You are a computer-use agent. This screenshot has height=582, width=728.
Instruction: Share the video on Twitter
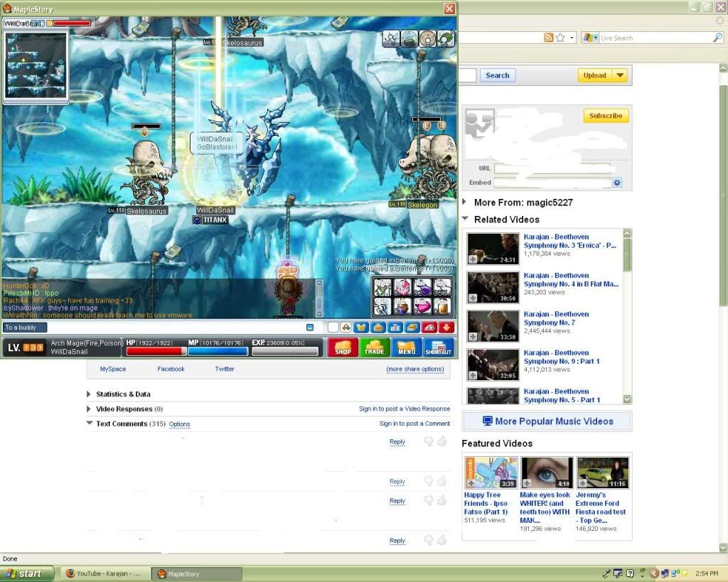pyautogui.click(x=225, y=369)
